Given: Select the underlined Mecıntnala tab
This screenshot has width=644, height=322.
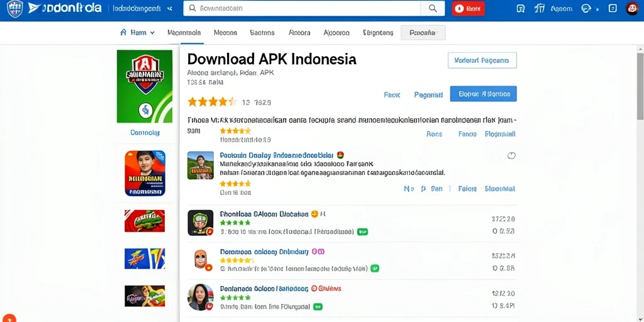Looking at the screenshot, I should click(x=184, y=33).
